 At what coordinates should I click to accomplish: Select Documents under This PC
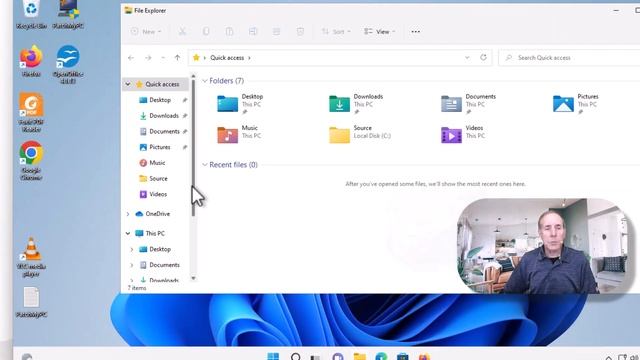click(164, 265)
